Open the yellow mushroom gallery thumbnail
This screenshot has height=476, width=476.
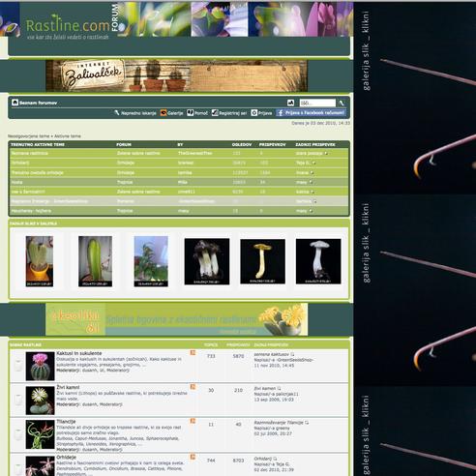pos(262,261)
